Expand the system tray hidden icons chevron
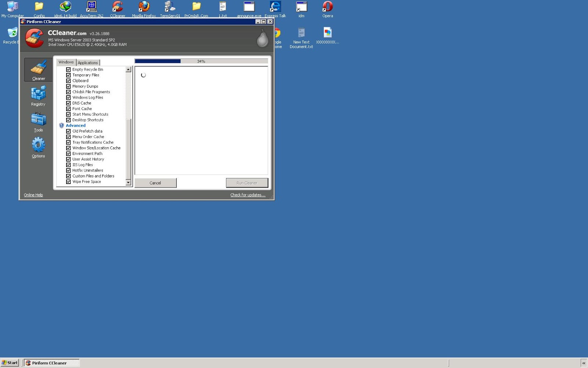 pyautogui.click(x=584, y=363)
